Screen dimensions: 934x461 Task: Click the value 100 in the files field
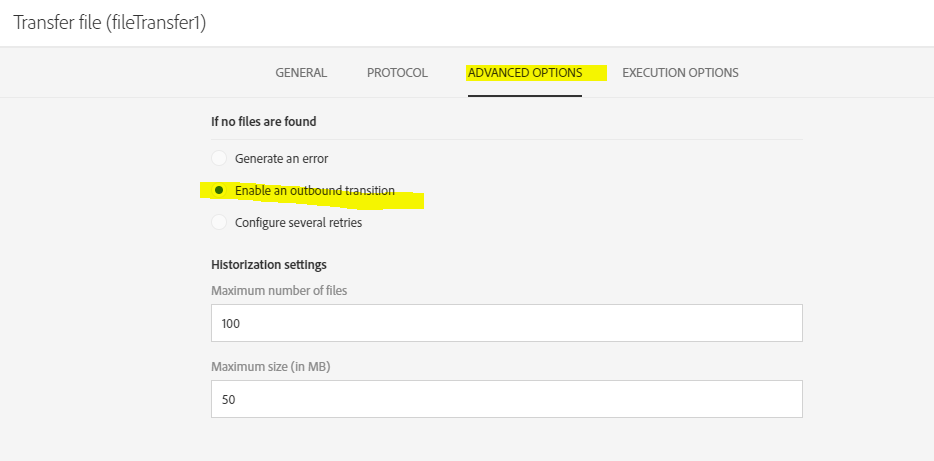click(x=231, y=324)
